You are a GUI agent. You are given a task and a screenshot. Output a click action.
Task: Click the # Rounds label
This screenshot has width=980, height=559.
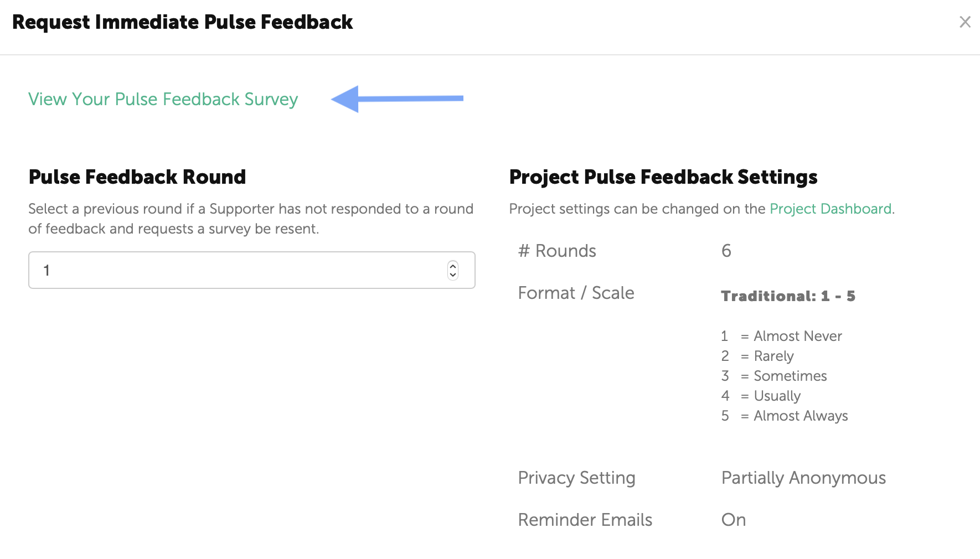tap(556, 251)
